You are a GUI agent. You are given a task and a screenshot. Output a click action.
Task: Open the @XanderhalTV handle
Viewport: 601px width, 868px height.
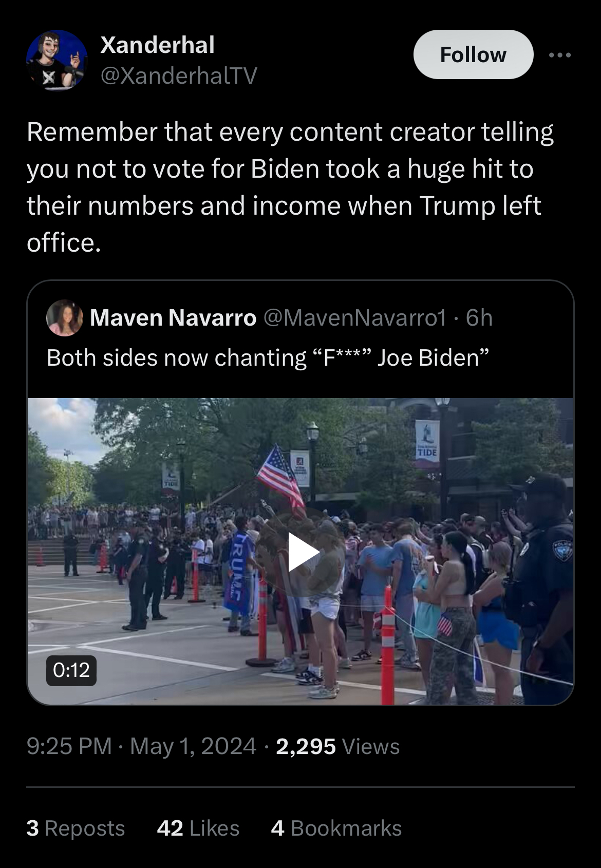pos(179,76)
